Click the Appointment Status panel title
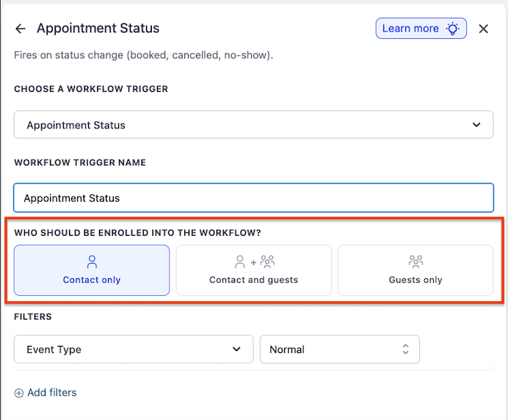This screenshot has width=508, height=420. pos(98,29)
